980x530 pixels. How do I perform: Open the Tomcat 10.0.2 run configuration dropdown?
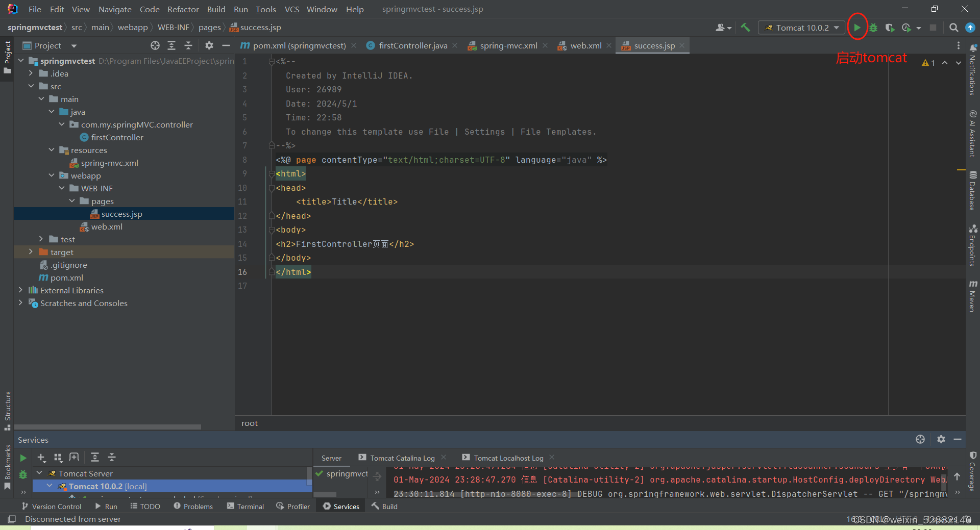(802, 28)
